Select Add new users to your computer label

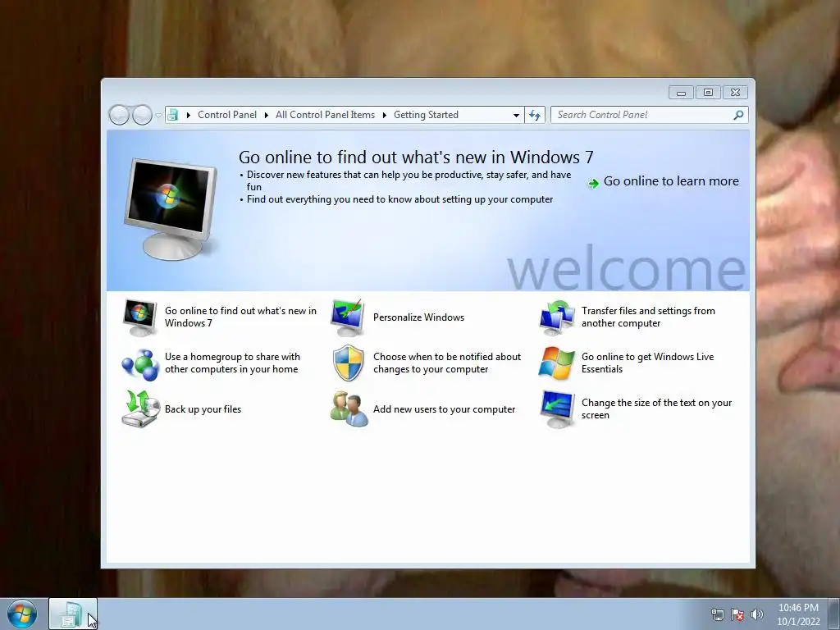coord(444,409)
